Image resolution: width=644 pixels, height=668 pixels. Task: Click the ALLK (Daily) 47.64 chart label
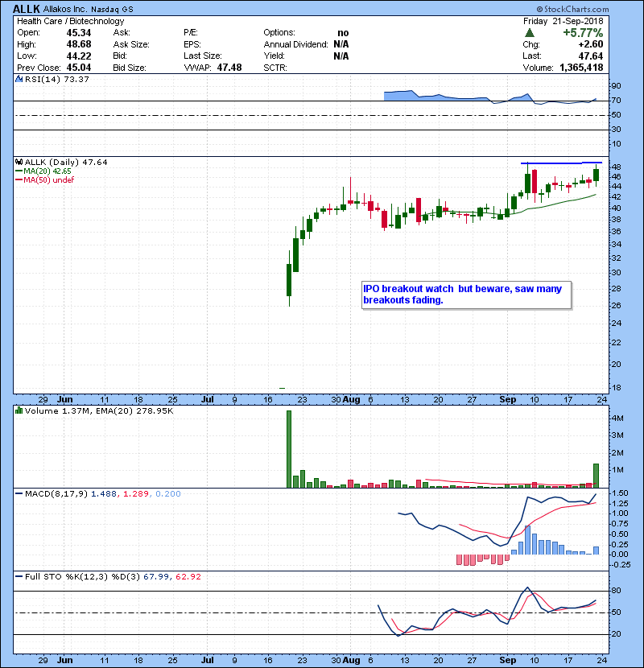(66, 162)
